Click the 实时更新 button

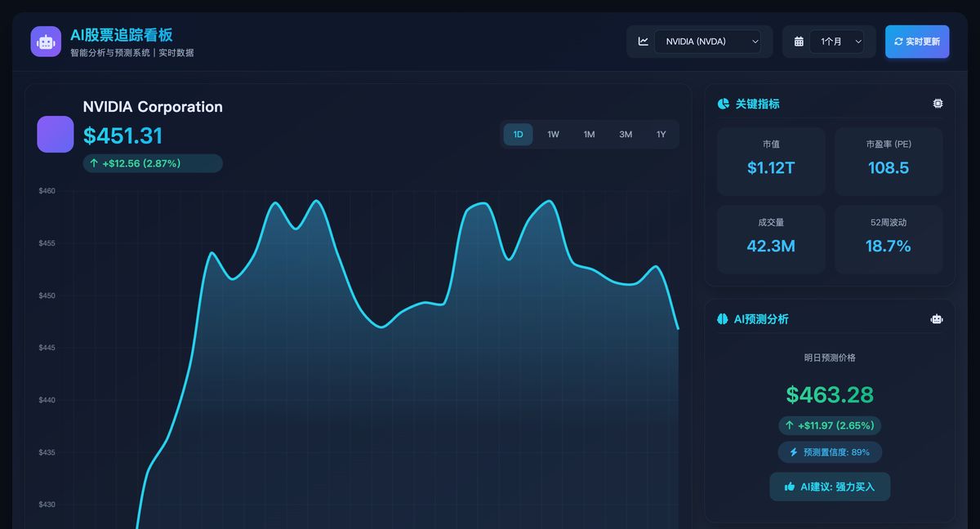917,41
